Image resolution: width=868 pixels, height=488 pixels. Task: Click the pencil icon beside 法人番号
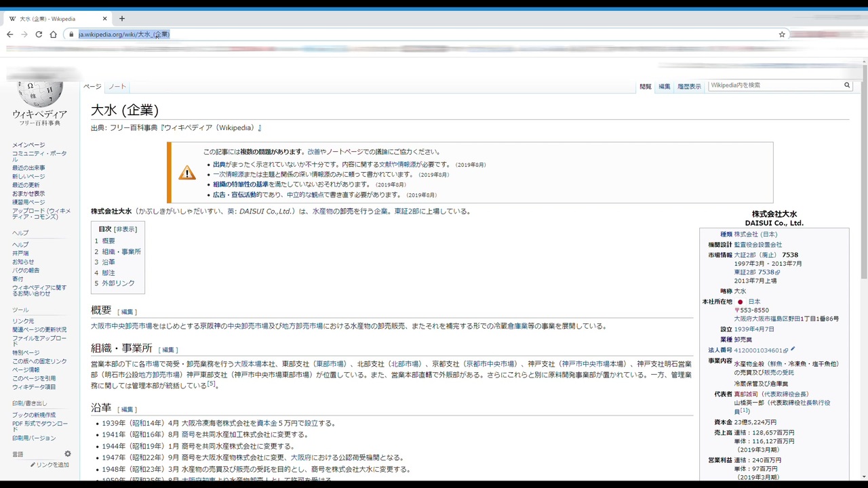[793, 350]
